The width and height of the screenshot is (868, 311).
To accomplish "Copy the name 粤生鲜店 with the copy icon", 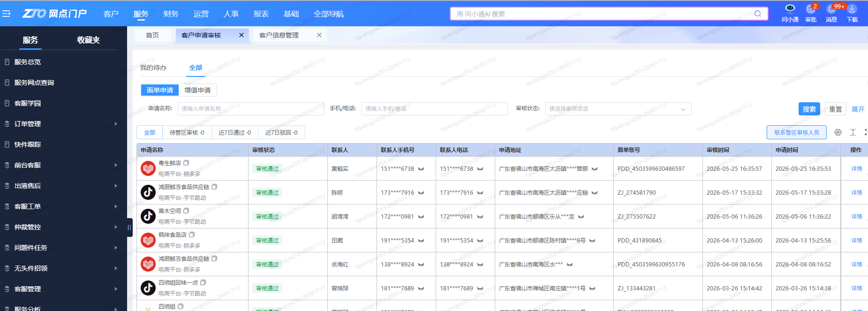I will pyautogui.click(x=186, y=163).
